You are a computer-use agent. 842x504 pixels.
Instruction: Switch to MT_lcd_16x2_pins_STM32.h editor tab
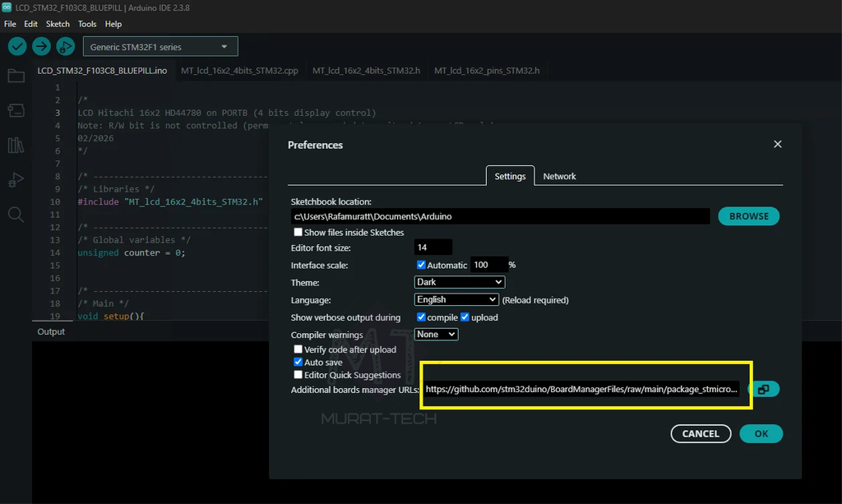coord(487,71)
